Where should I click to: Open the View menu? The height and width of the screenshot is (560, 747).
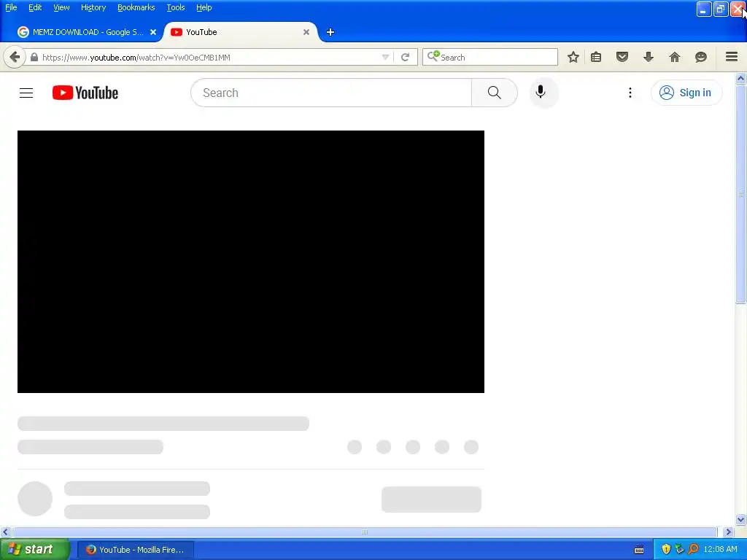tap(61, 7)
